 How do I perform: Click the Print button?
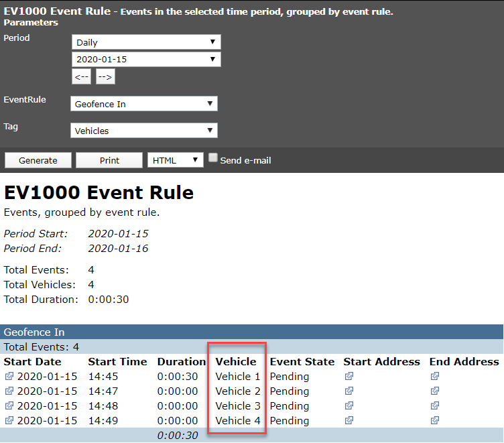(109, 160)
